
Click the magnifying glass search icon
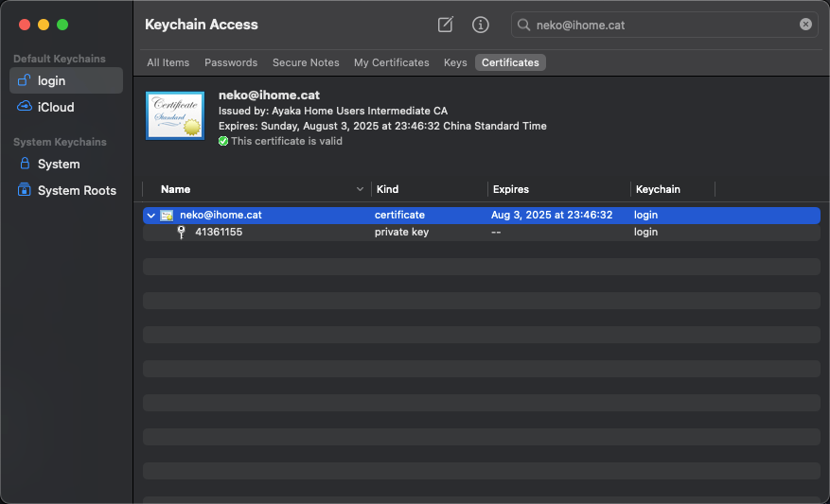523,25
